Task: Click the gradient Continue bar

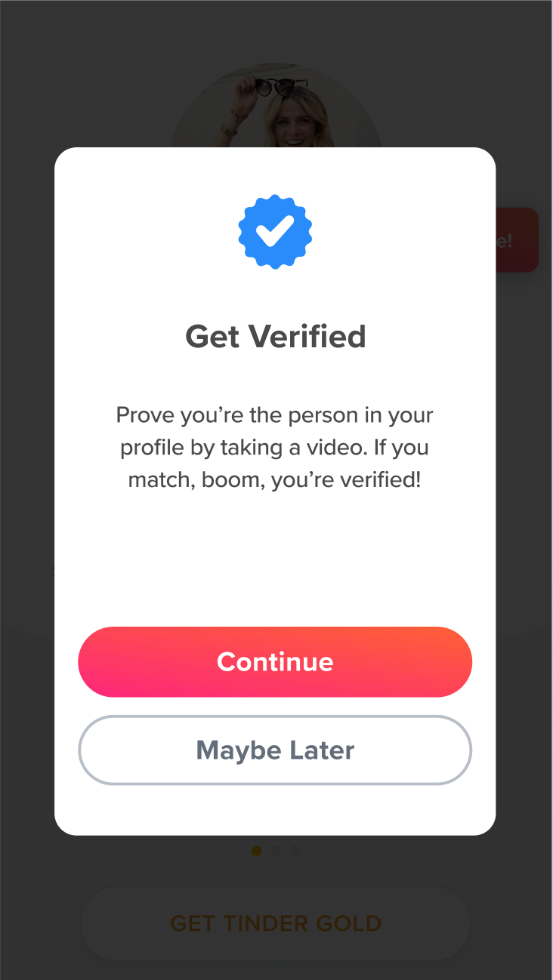Action: [275, 661]
